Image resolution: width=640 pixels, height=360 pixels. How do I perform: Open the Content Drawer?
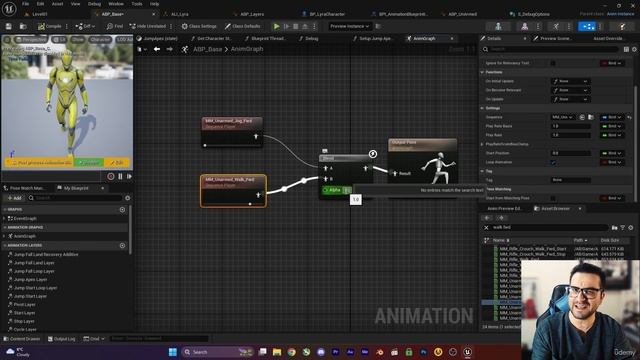tap(22, 339)
